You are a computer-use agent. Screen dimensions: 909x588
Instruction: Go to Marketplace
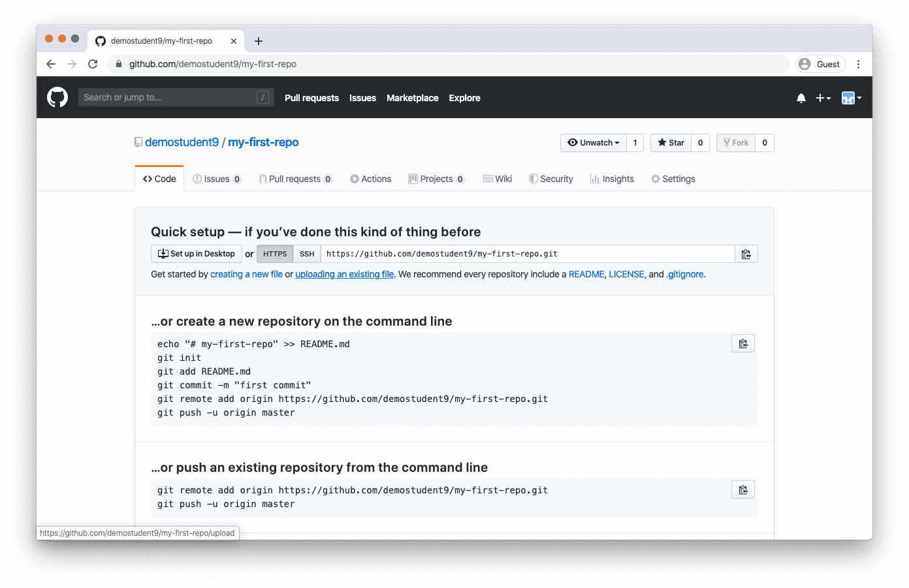pos(413,98)
